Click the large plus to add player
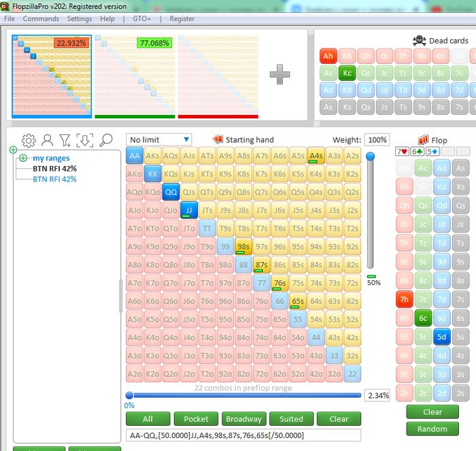476x451 pixels. (279, 74)
